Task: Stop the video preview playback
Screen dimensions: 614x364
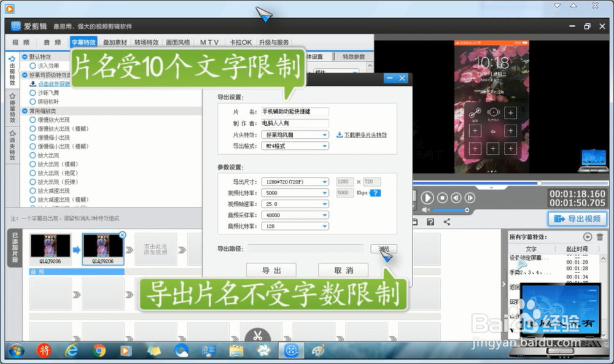Action: click(x=443, y=198)
